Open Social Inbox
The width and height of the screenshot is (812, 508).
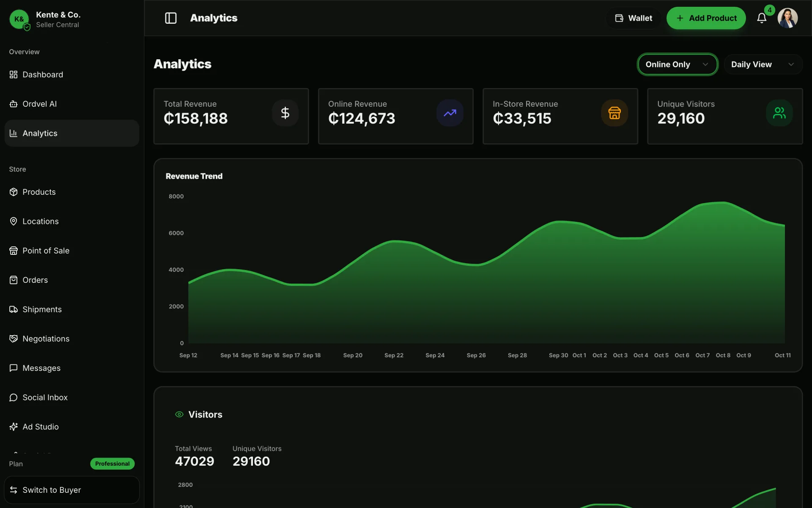pos(72,398)
